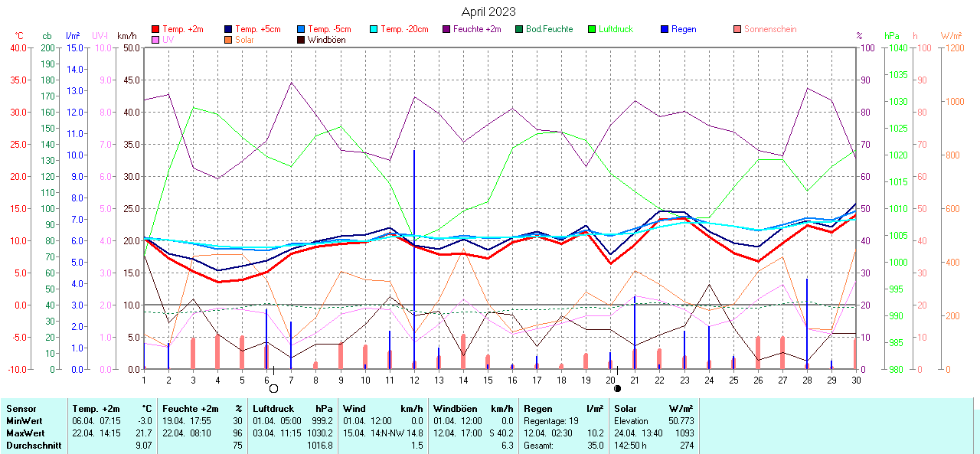Click the sunshine total 142:50 h
This screenshot has width=980, height=454.
coord(632,446)
